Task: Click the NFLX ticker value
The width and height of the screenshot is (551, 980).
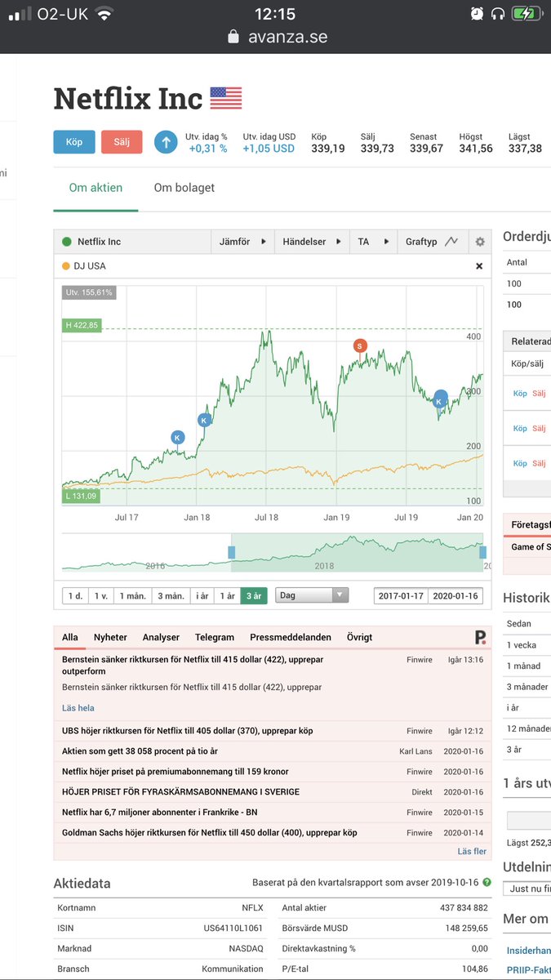Action: pos(252,907)
